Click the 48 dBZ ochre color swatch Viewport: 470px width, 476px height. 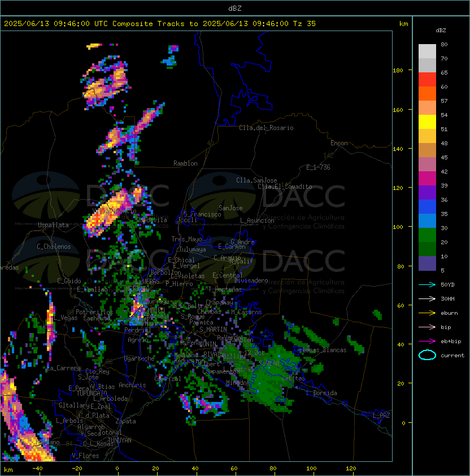427,150
